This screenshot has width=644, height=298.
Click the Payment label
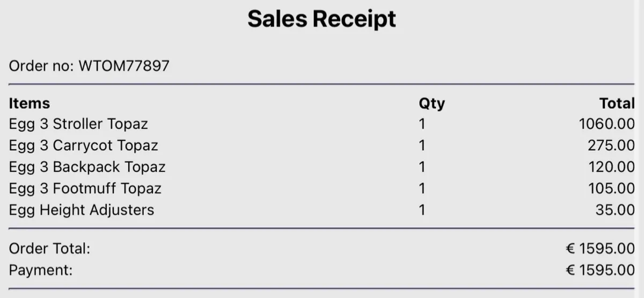coord(41,270)
